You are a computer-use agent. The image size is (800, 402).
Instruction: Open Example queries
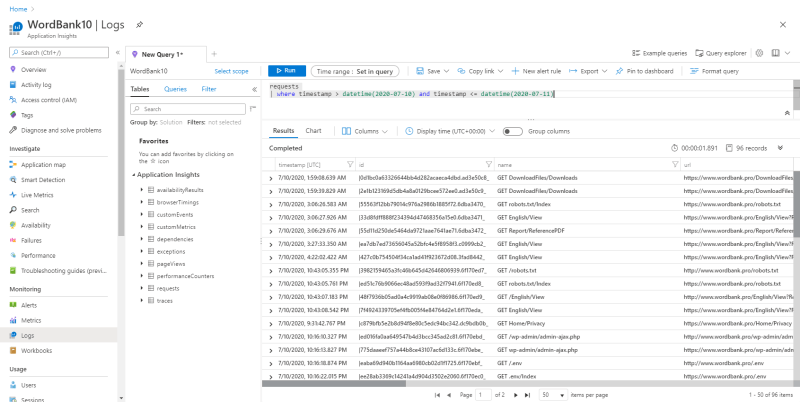point(659,53)
